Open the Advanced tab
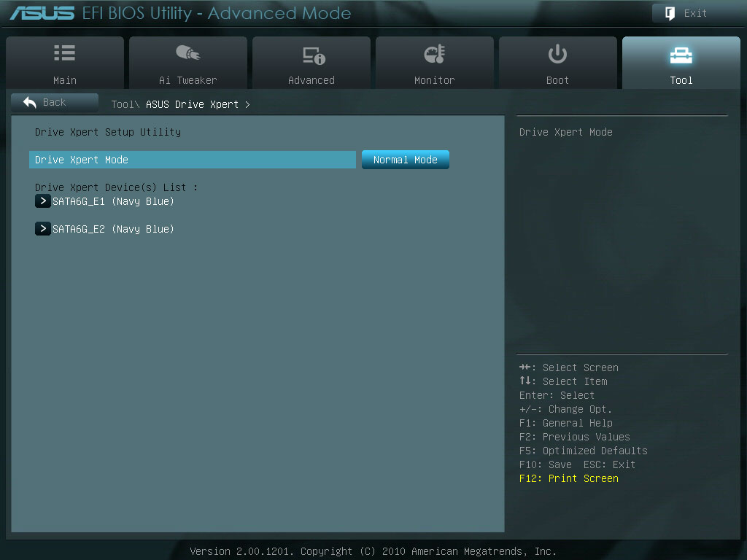Image resolution: width=747 pixels, height=560 pixels. [311, 63]
